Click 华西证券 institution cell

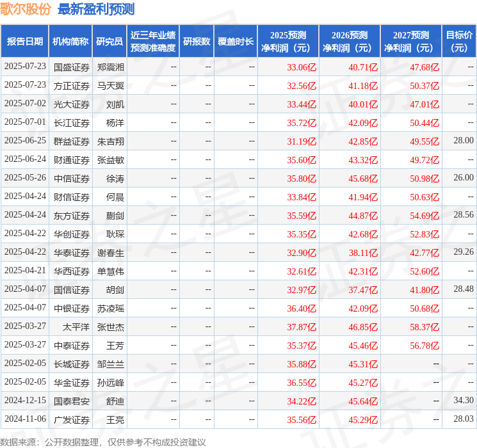[72, 271]
